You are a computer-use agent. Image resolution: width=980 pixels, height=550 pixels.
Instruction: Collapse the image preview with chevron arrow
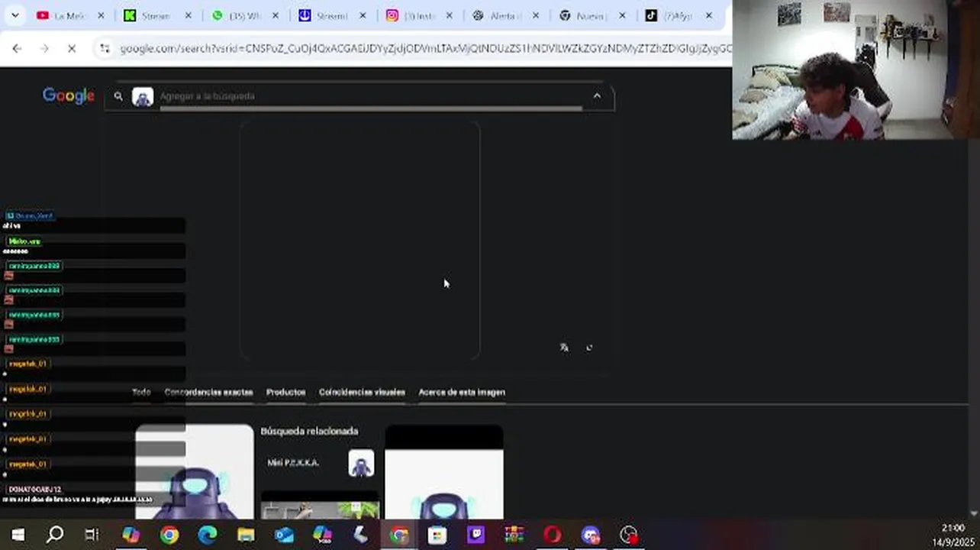597,96
